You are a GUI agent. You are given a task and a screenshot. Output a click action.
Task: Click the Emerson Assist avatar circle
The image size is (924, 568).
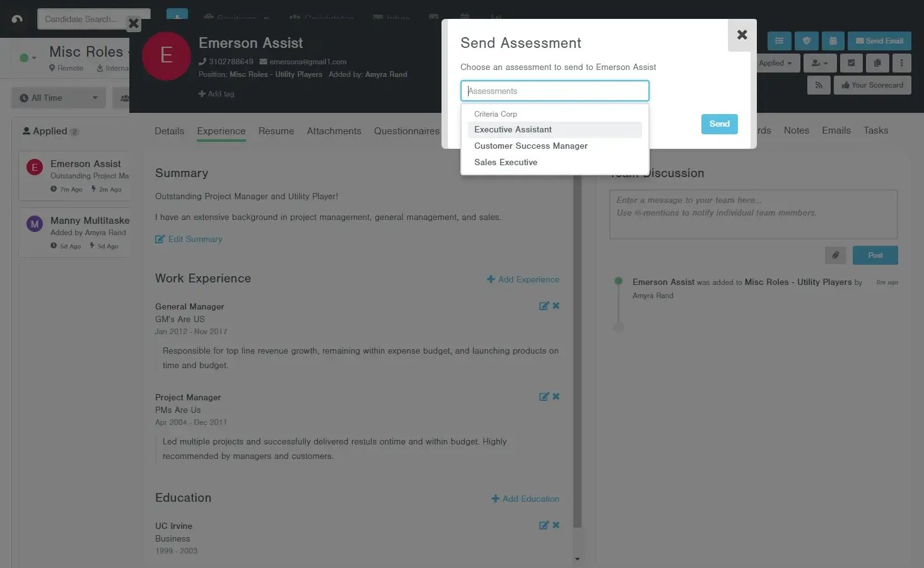coord(167,56)
